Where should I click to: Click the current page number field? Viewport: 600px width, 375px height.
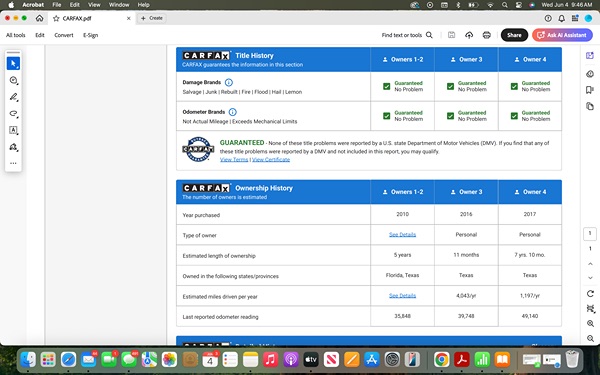coord(590,233)
